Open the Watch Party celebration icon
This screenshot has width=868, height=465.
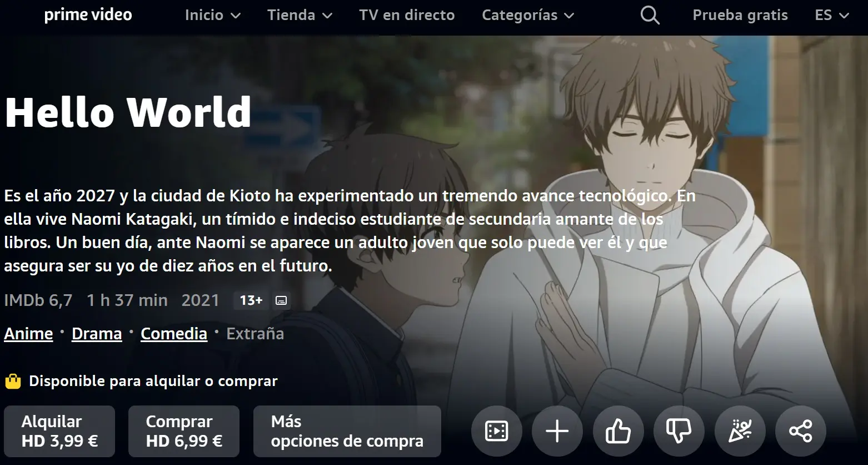click(740, 431)
